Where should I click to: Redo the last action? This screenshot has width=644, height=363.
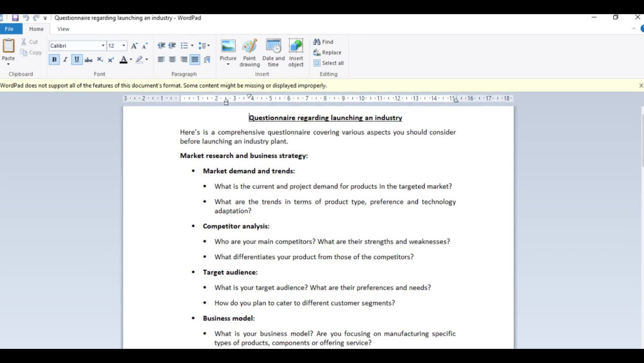click(36, 17)
